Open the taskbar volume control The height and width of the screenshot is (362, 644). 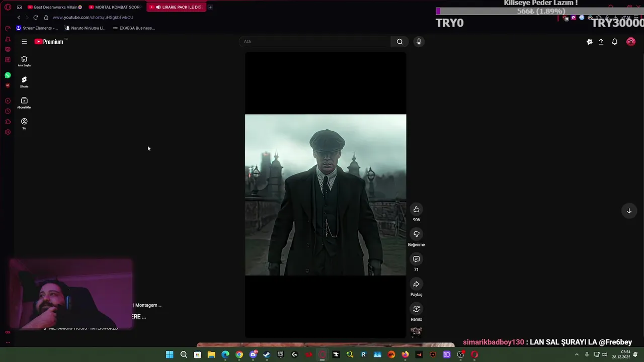604,354
